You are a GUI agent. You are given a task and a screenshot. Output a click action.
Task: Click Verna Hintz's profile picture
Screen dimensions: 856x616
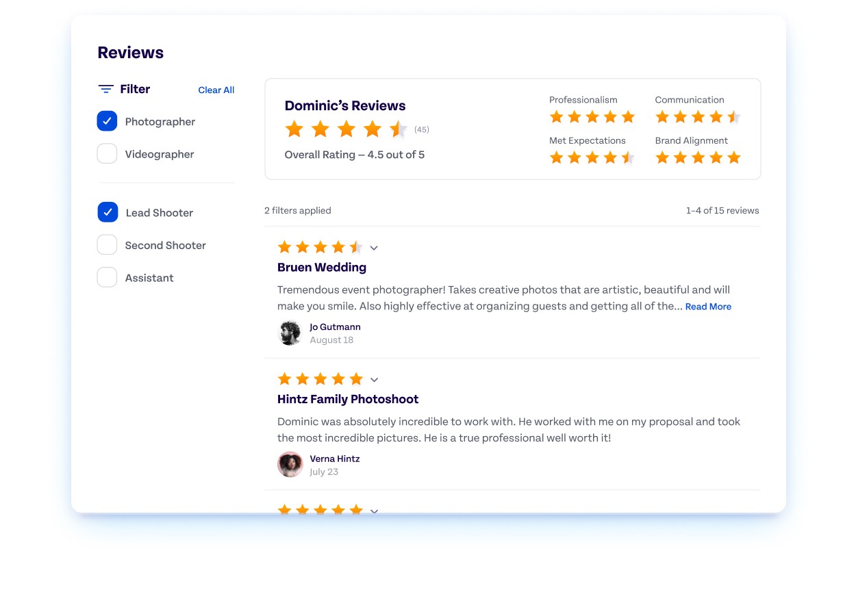pyautogui.click(x=290, y=465)
